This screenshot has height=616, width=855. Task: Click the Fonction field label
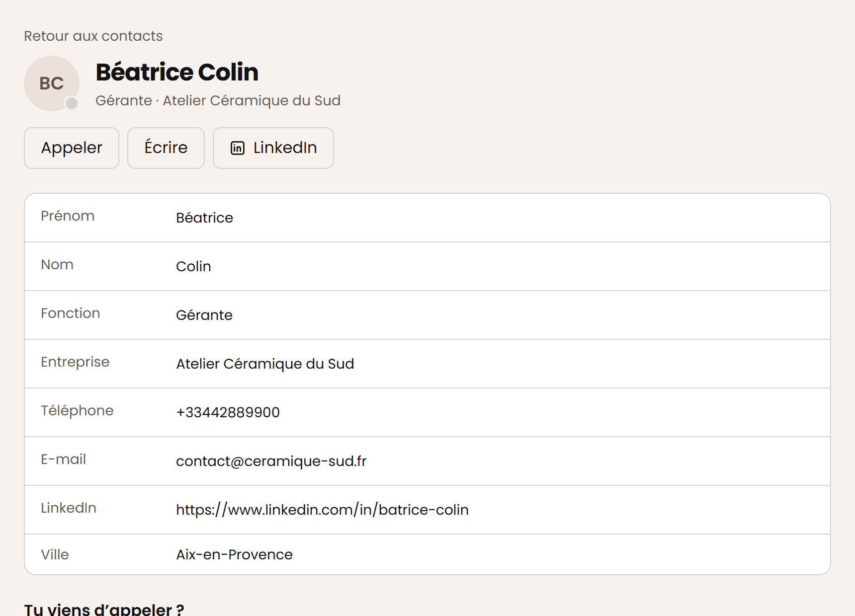pos(70,313)
